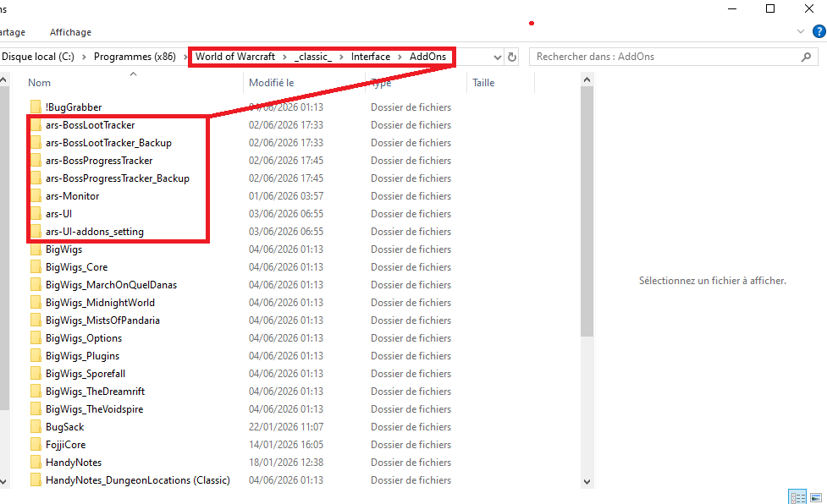Image resolution: width=827 pixels, height=504 pixels.
Task: Open the blue help icon
Action: (819, 31)
